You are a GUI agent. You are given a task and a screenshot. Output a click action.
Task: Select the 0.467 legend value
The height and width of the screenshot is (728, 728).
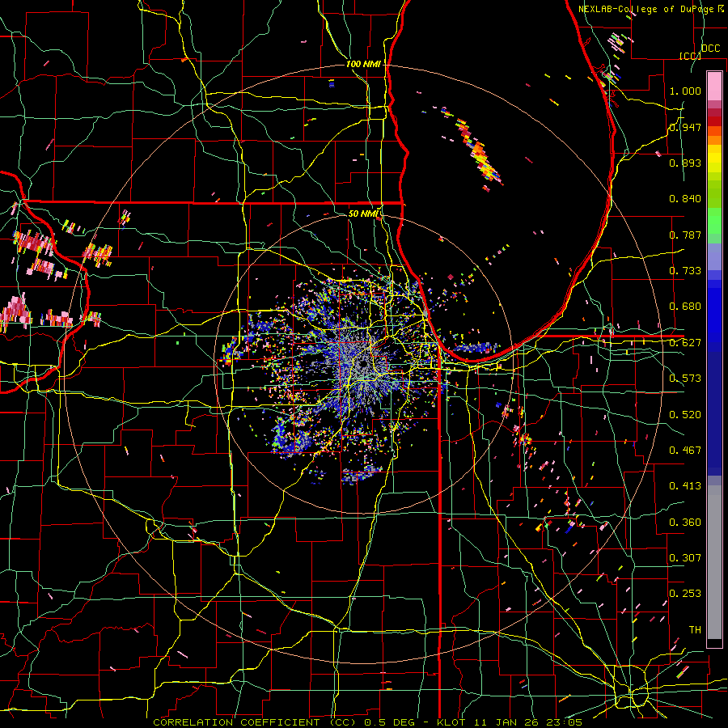(x=685, y=451)
